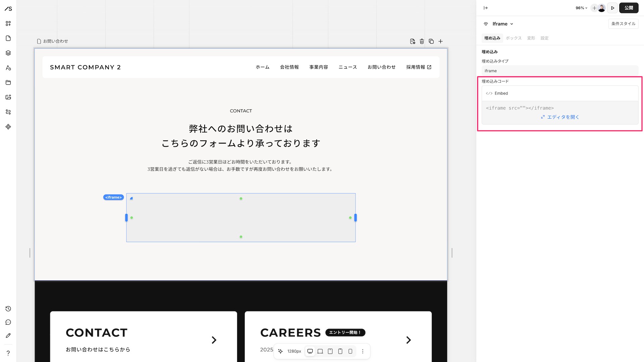Open the Pages panel in sidebar
644x362 pixels.
coord(8,38)
